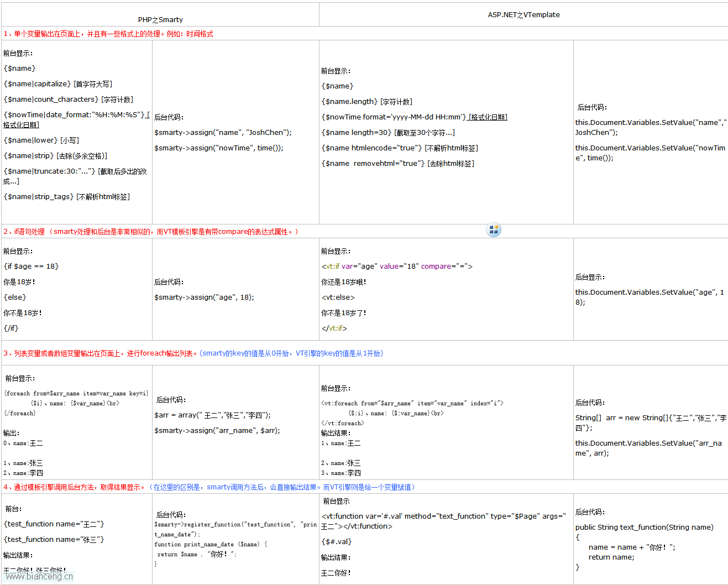Click the {$name|truncate:30:"..."} line
Image resolution: width=728 pixels, height=585 pixels.
(75, 176)
